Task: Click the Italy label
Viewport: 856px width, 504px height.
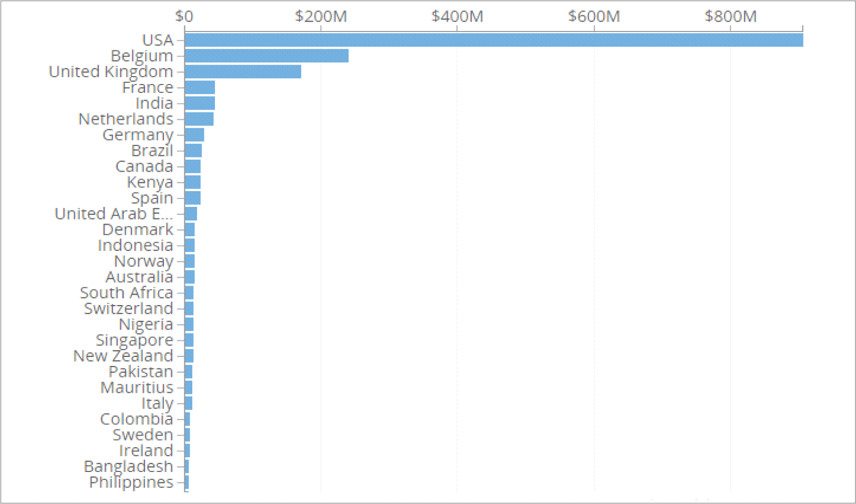Action: pyautogui.click(x=158, y=403)
